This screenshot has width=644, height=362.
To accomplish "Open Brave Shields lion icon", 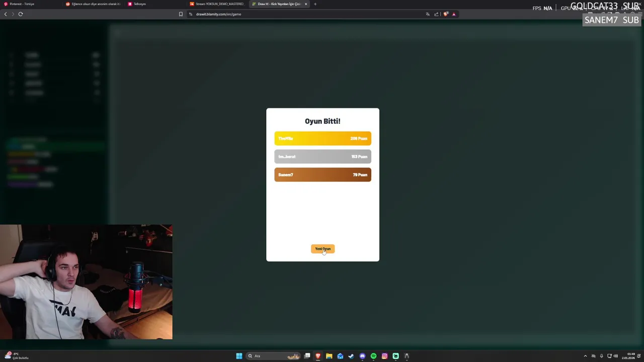I will [x=446, y=14].
